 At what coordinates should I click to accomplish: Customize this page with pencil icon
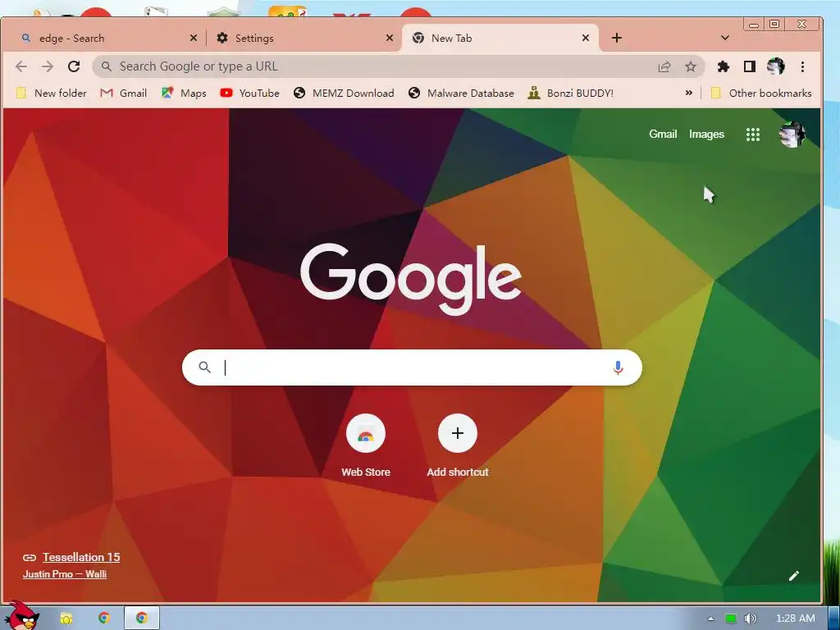793,576
